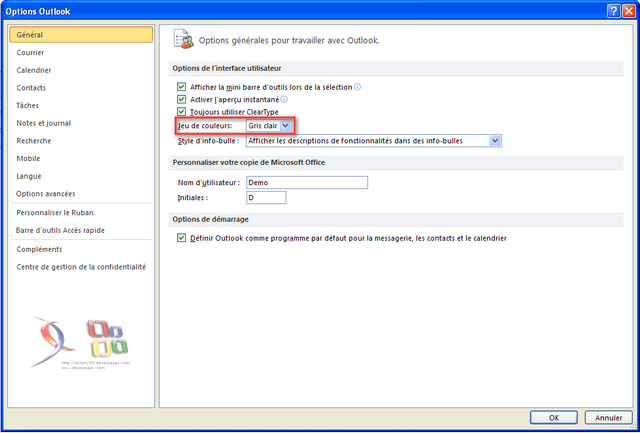Select the Courrier category
This screenshot has width=640, height=433.
[x=30, y=52]
